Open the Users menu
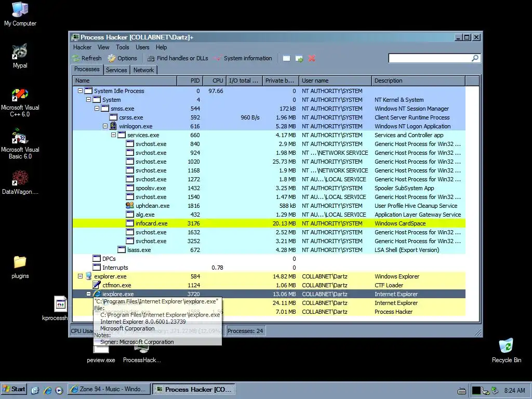Screen dimensions: 532x399 142,47
